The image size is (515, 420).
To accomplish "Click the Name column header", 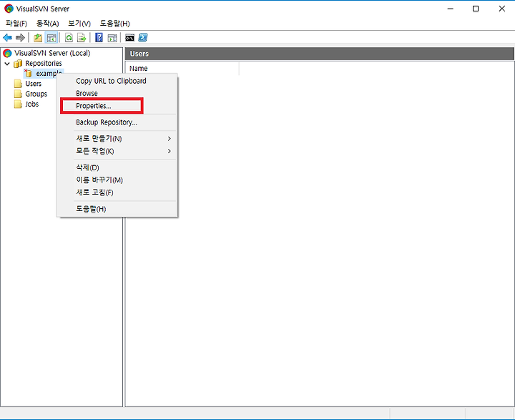I will (x=182, y=69).
